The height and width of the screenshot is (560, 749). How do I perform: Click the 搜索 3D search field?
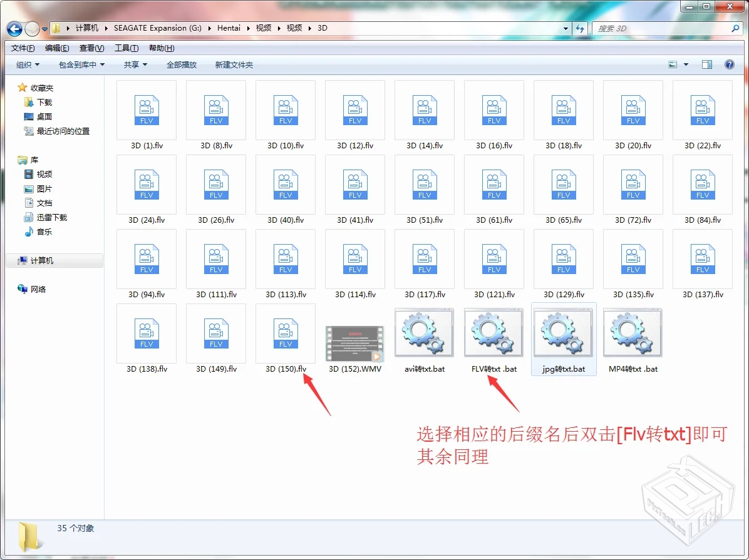click(x=661, y=29)
